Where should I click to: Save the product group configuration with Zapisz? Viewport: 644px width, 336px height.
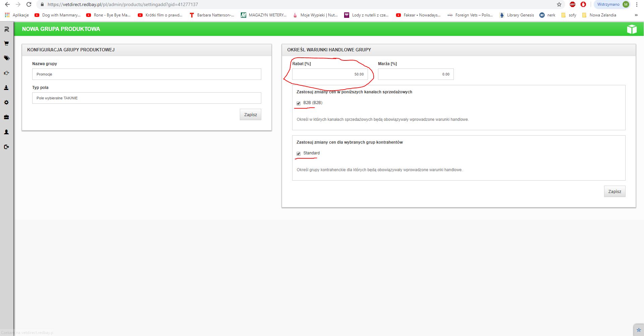click(x=250, y=114)
